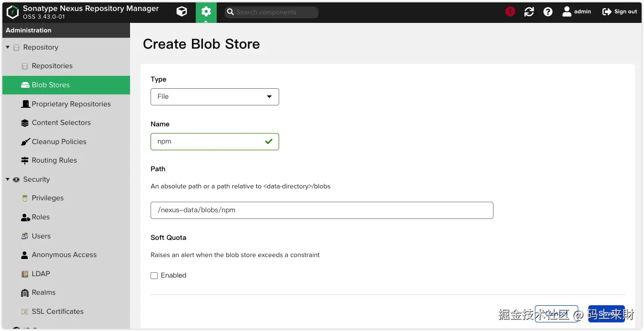Viewport: 644px width, 331px height.
Task: Click the Sign out button
Action: [619, 12]
